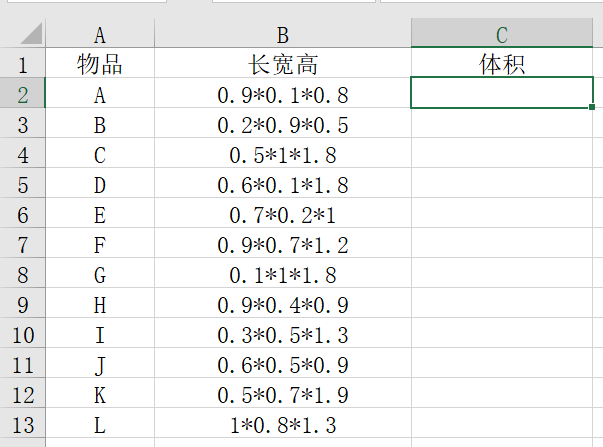Screen dimensions: 603x447
Task: Click cell containing 0.7*0.2*1
Action: (x=283, y=213)
